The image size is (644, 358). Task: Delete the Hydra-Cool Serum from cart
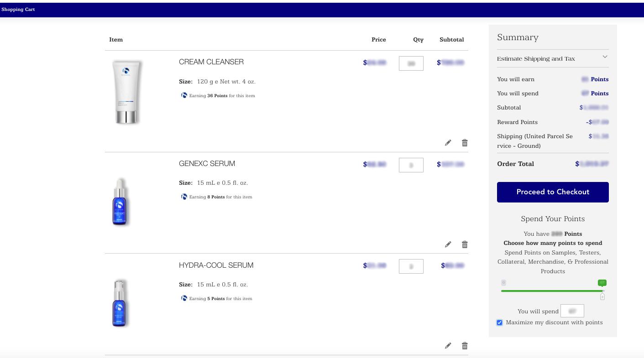(x=465, y=345)
